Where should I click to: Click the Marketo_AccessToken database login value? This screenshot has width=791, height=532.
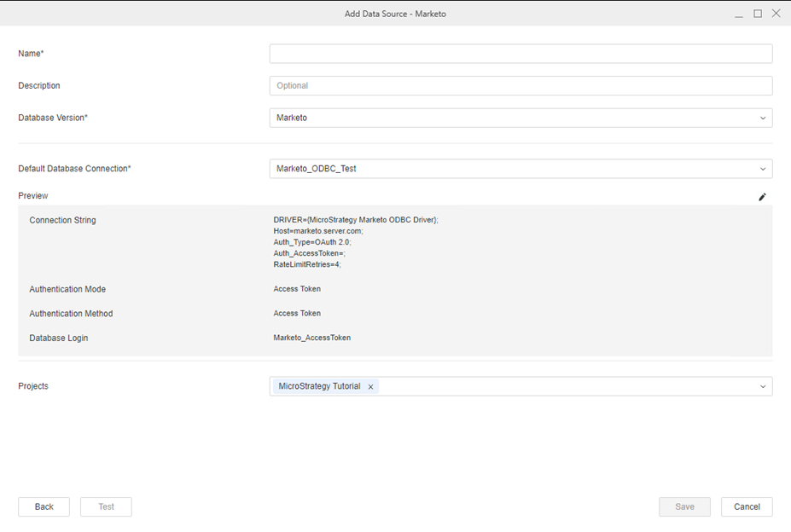click(x=311, y=338)
